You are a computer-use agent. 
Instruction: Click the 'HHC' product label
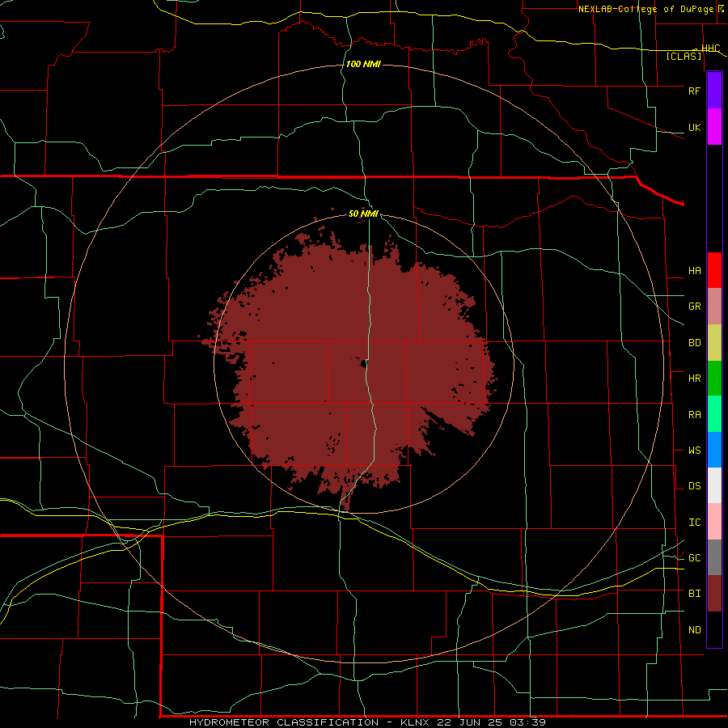tap(711, 49)
